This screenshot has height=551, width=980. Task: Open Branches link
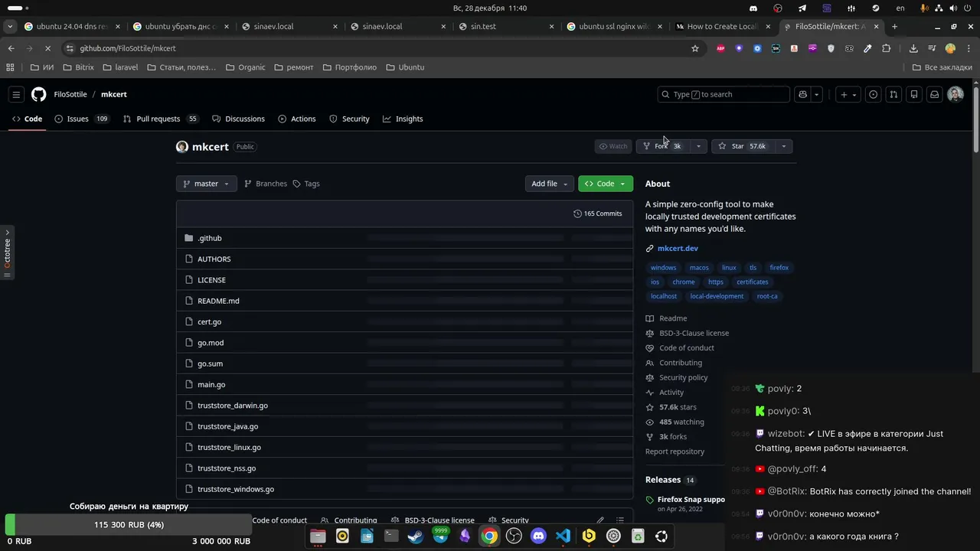coord(265,184)
